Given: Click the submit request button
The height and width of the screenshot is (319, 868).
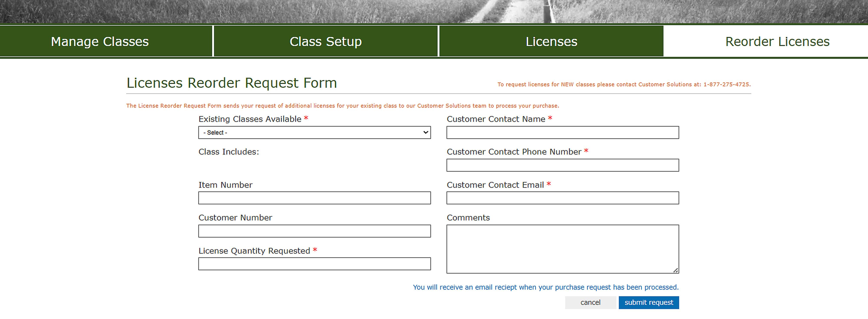Looking at the screenshot, I should click(649, 303).
